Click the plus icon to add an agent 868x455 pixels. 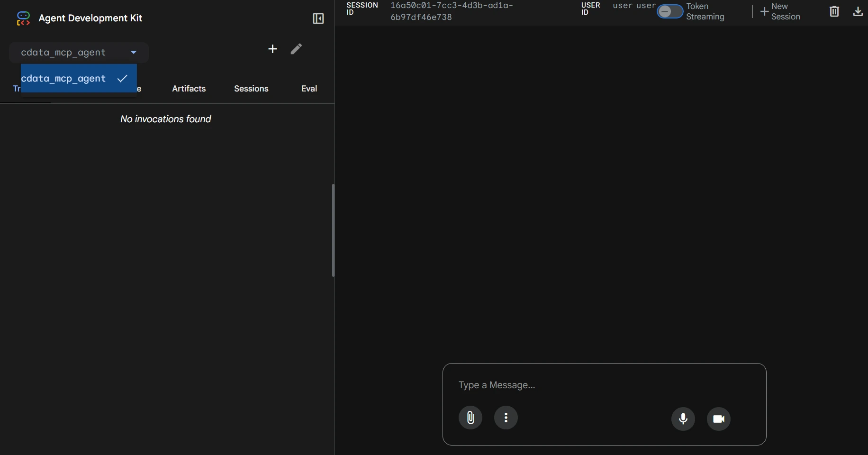coord(272,49)
